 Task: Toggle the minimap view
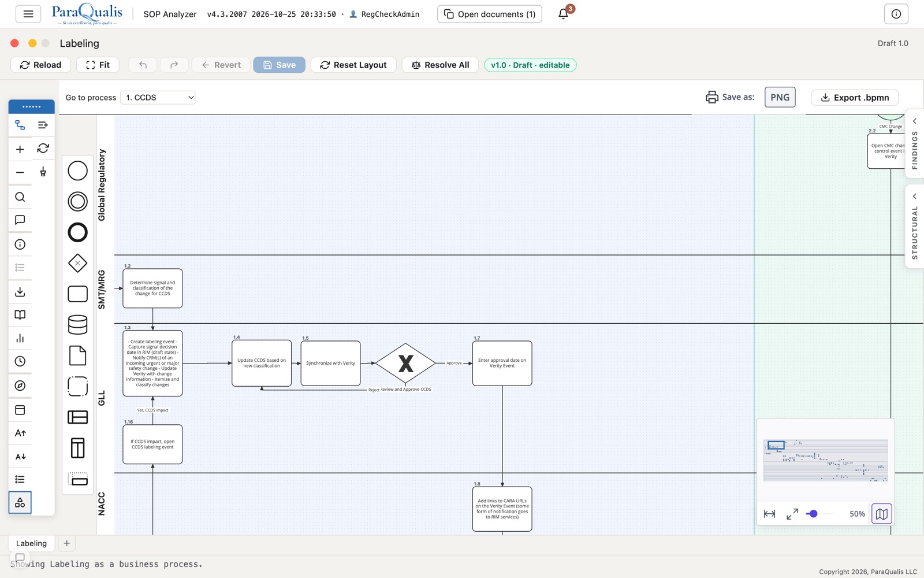click(x=882, y=513)
